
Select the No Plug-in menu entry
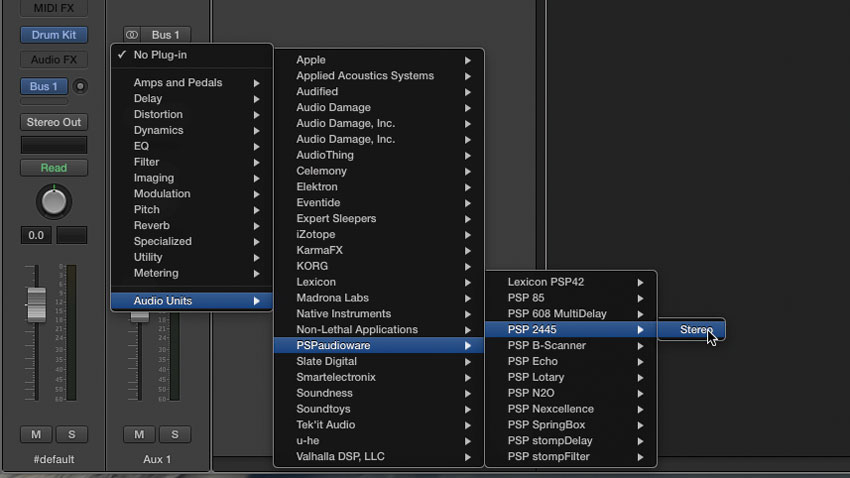(192, 55)
